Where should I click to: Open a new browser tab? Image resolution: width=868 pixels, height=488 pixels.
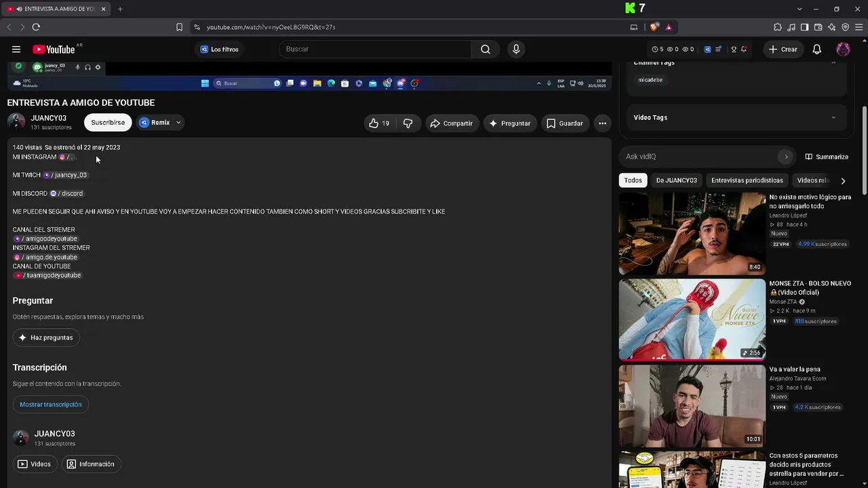(x=120, y=9)
